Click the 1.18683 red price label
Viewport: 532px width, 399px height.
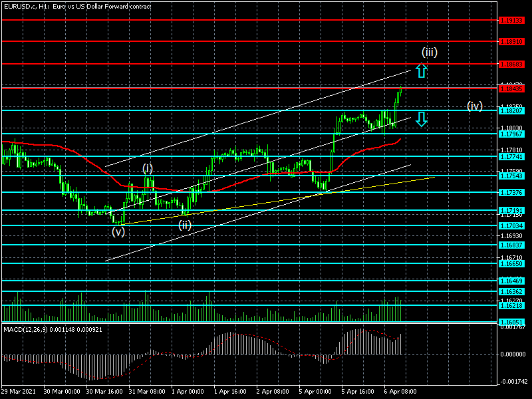(511, 64)
